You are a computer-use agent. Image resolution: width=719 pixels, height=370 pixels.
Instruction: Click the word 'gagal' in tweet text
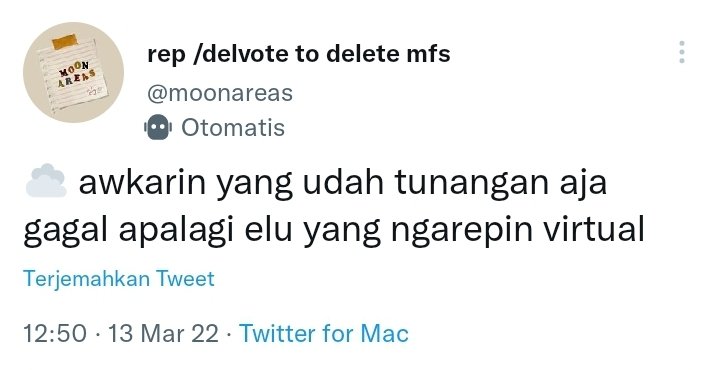[x=65, y=232]
